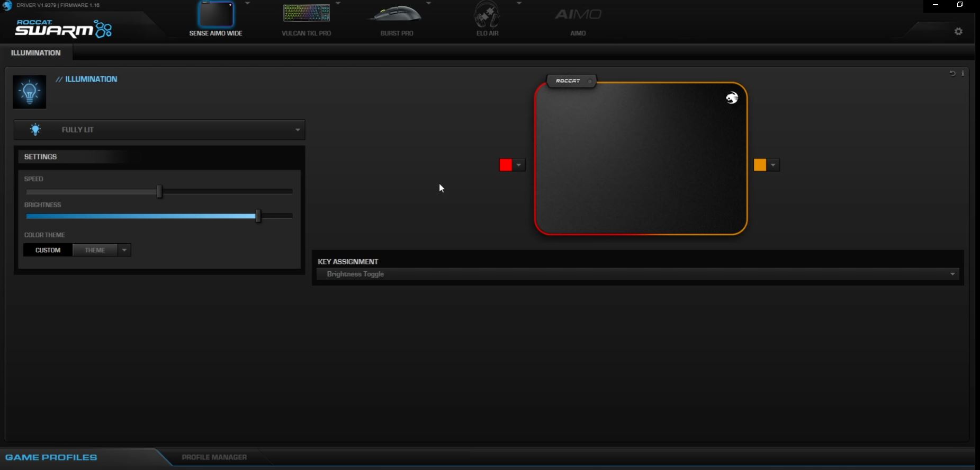This screenshot has width=980, height=470.
Task: Open the red zone color dropdown arrow
Action: point(519,165)
